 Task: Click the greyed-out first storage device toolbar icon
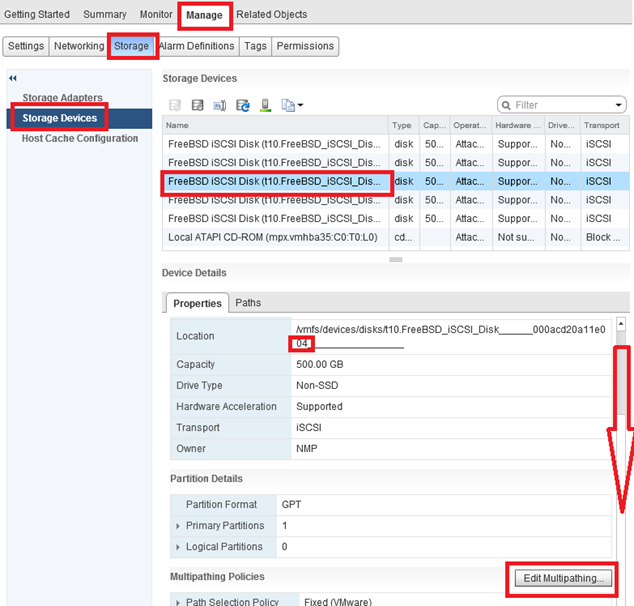click(176, 105)
